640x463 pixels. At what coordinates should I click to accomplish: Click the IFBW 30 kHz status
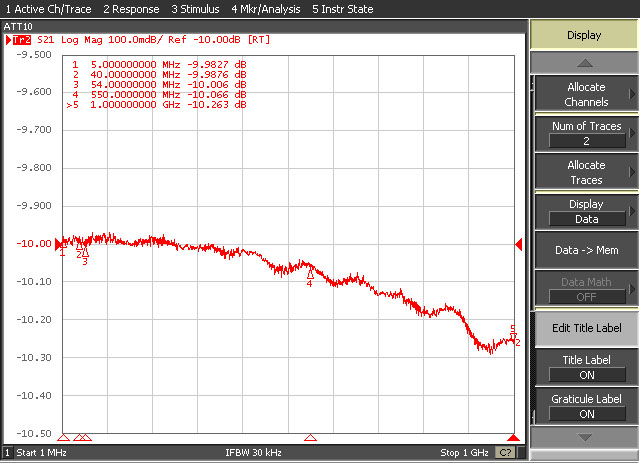(x=253, y=452)
